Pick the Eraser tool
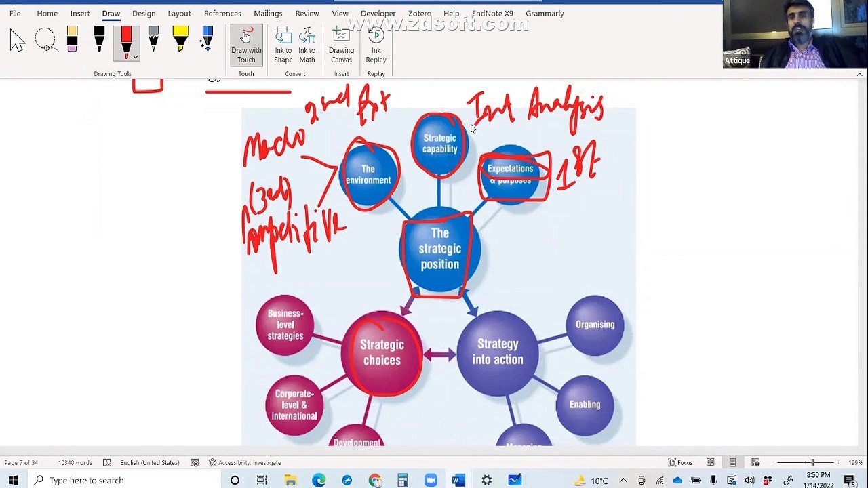This screenshot has width=868, height=488. click(73, 39)
